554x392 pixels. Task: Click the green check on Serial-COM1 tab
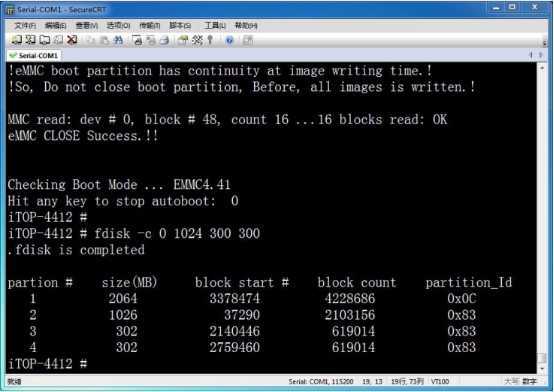tap(13, 55)
